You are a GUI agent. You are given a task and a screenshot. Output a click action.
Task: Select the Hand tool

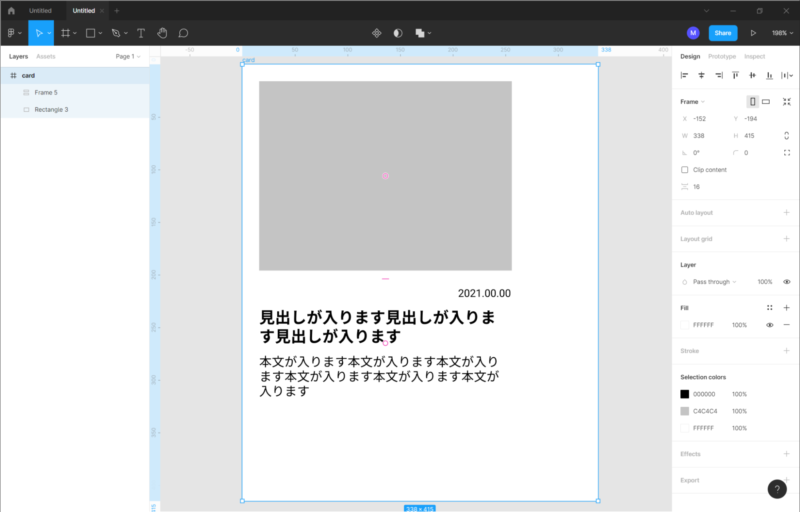point(162,33)
